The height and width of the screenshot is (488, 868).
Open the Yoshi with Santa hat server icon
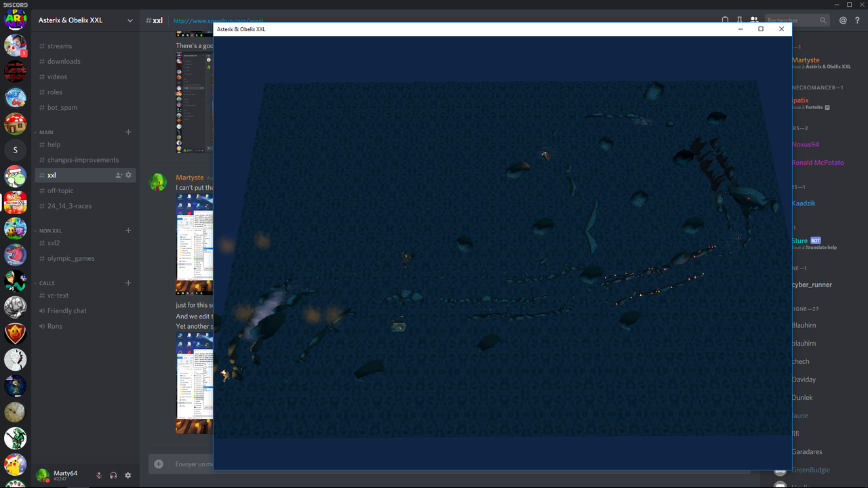[x=15, y=176]
